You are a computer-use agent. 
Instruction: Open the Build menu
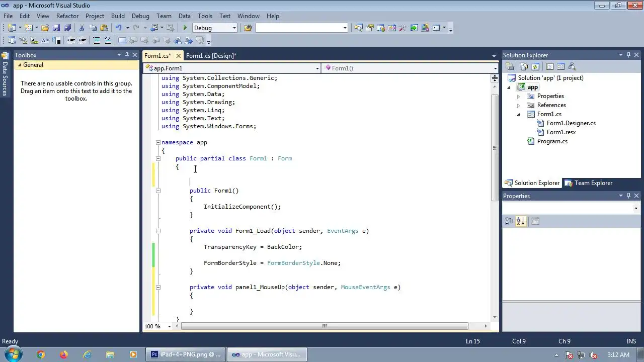click(x=118, y=16)
